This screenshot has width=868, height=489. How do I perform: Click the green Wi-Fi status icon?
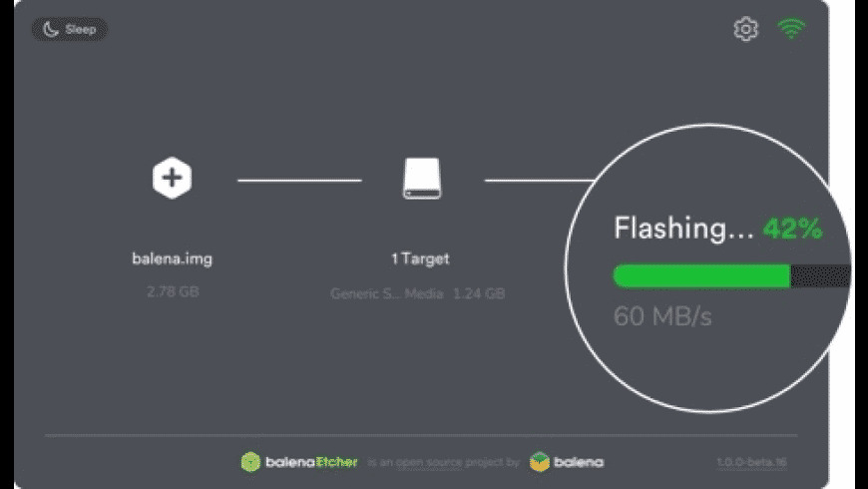(791, 28)
